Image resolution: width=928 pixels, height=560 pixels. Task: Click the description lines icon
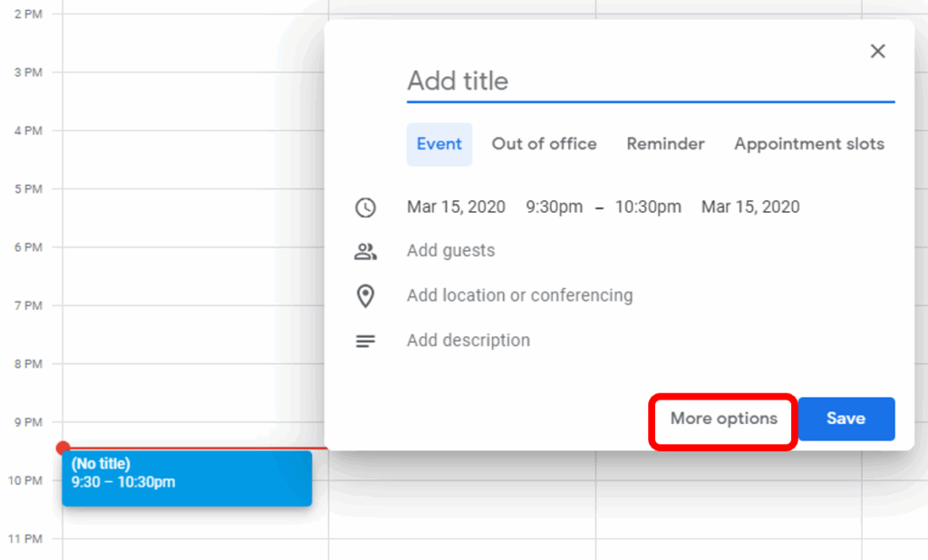(365, 342)
